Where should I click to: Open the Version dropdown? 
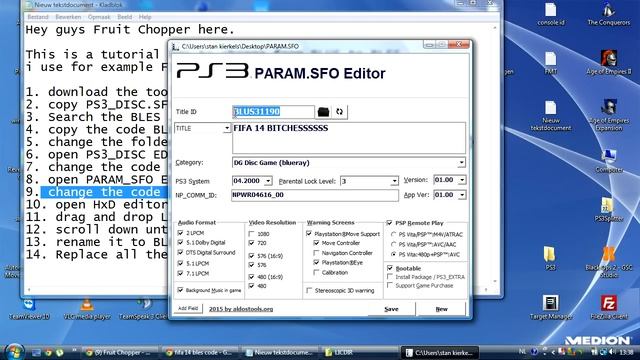[x=462, y=180]
